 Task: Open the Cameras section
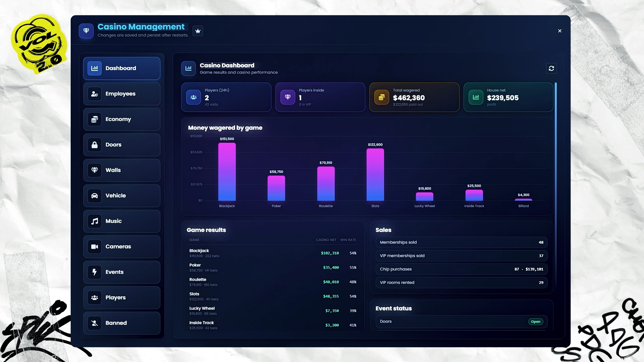[x=122, y=247]
